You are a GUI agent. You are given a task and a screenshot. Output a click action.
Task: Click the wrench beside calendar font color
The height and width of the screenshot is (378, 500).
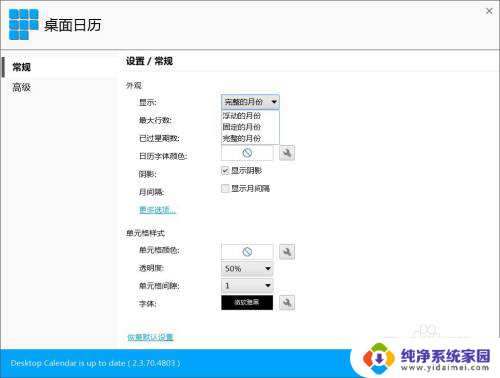click(x=287, y=153)
